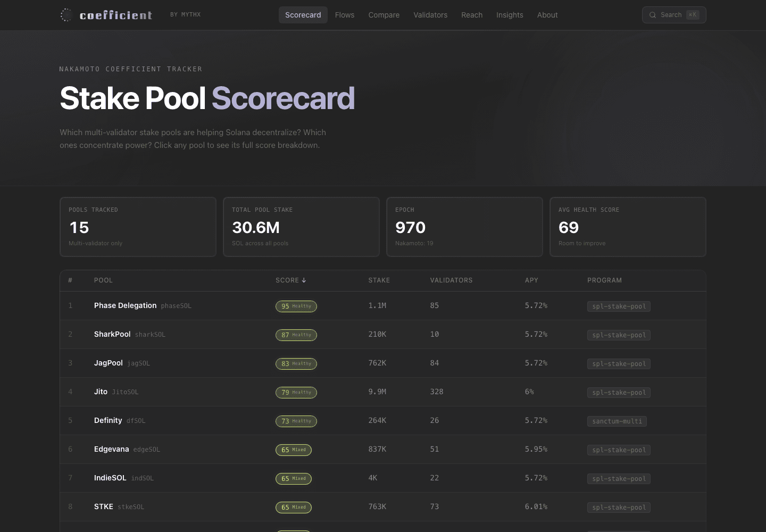Click the stkeSOL ticker text

(x=131, y=507)
